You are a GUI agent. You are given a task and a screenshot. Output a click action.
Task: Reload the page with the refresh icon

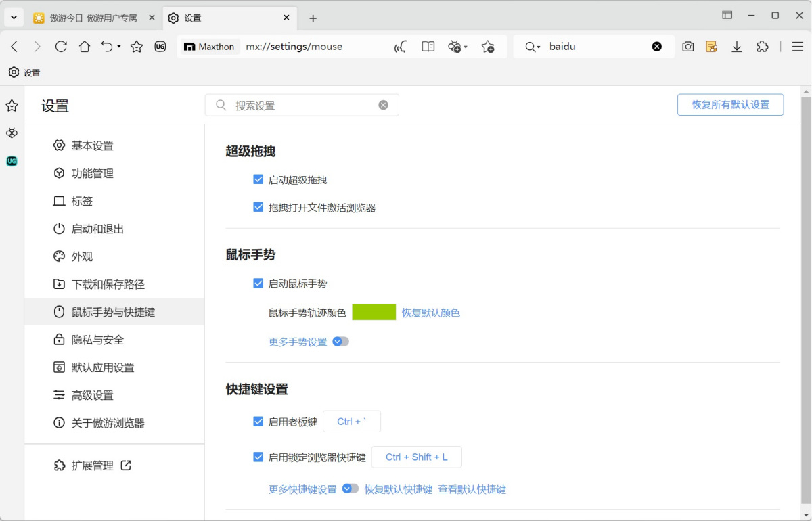coord(61,47)
